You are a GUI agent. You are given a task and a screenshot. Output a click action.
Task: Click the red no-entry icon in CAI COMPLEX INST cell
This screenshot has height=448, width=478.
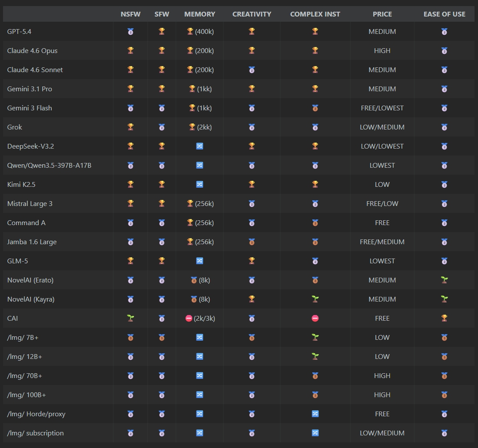point(315,318)
